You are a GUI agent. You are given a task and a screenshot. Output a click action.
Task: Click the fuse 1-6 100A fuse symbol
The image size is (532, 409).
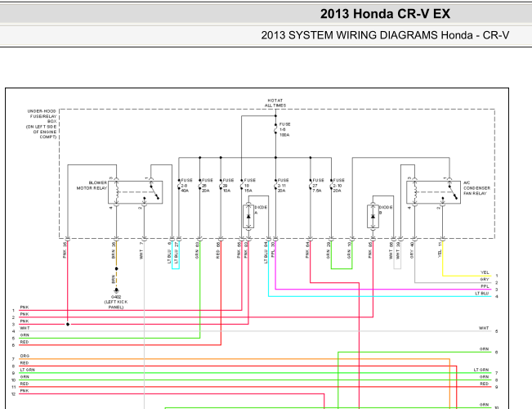pos(275,128)
